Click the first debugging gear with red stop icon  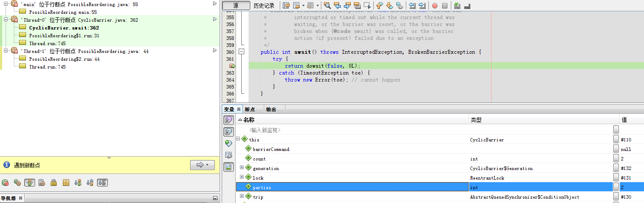(x=5, y=183)
